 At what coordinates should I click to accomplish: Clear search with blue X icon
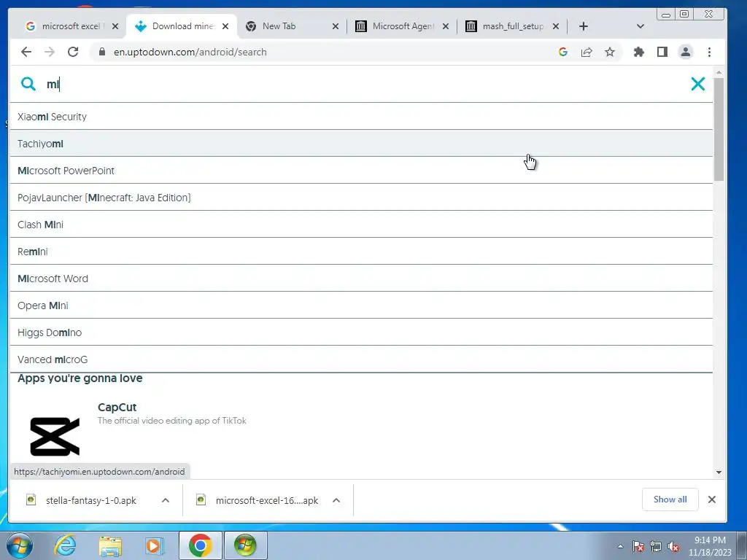tap(698, 84)
